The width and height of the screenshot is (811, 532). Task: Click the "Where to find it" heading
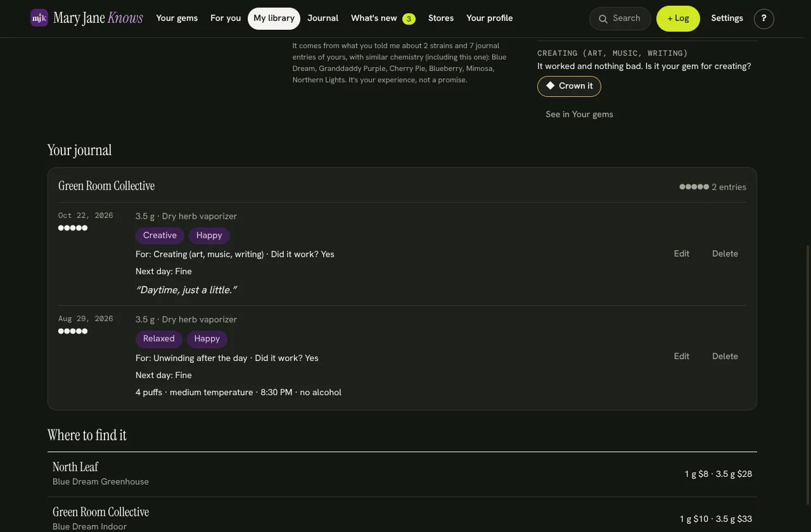tap(87, 435)
